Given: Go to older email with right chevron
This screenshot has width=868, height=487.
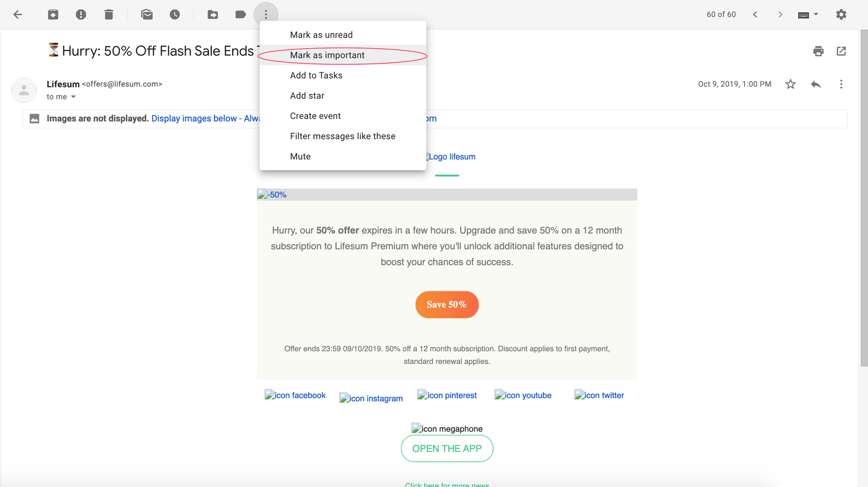Looking at the screenshot, I should [780, 15].
